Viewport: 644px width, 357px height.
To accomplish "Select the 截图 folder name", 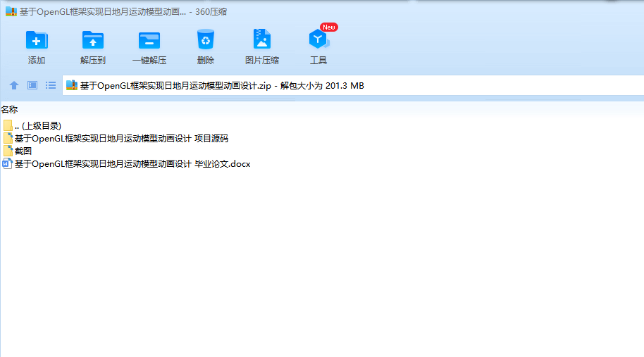I will (23, 151).
